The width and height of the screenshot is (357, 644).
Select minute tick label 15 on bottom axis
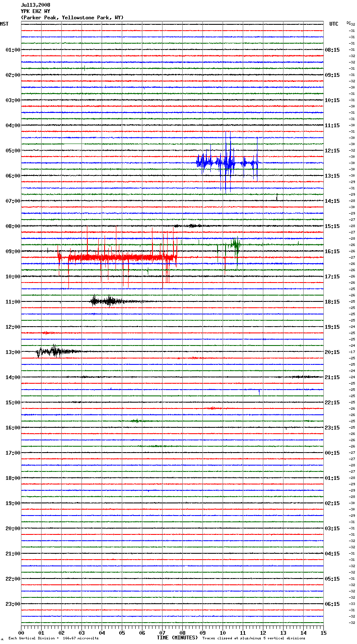(323, 633)
